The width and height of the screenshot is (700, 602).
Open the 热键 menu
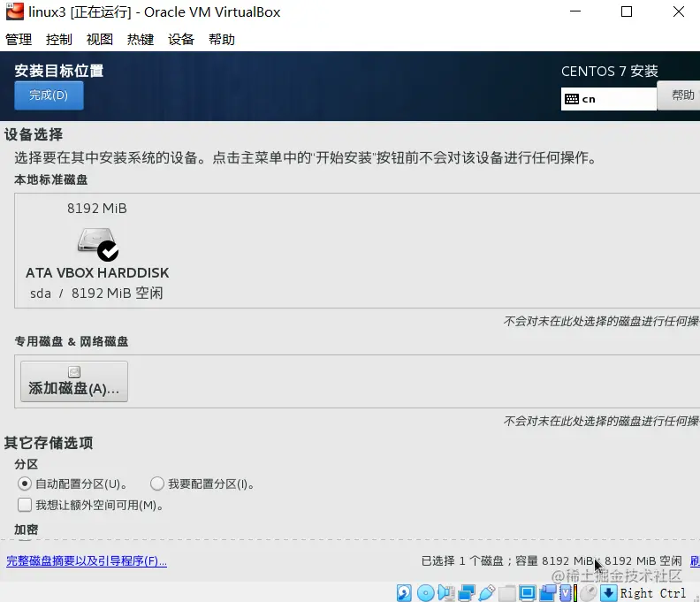[x=141, y=39]
